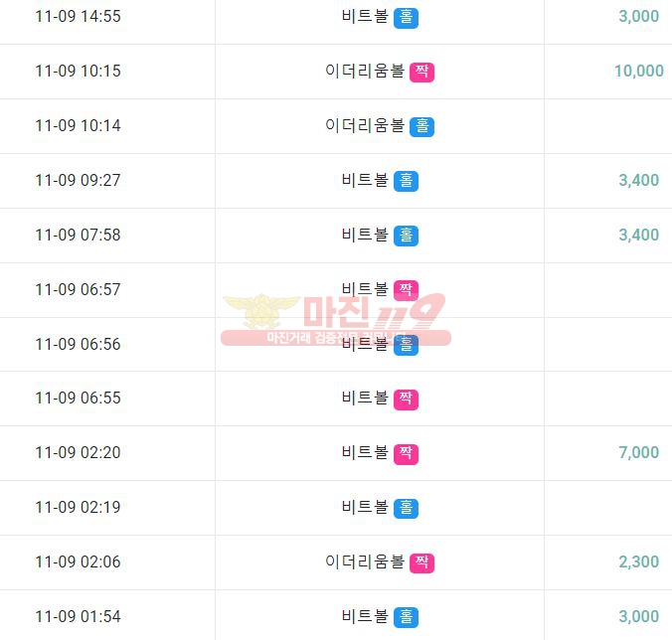Click the 마진119 watermark logo
Screen dimensions: 672x640
click(336, 320)
